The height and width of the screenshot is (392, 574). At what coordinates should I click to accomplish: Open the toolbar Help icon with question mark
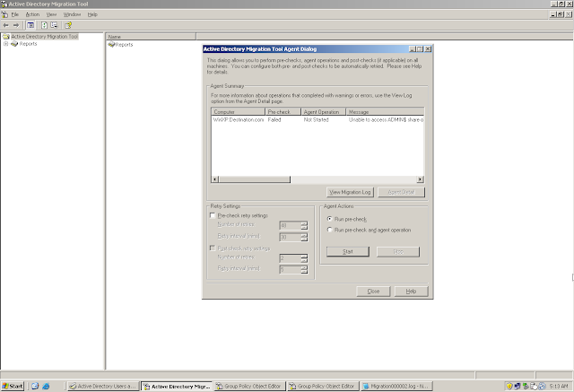pyautogui.click(x=68, y=25)
